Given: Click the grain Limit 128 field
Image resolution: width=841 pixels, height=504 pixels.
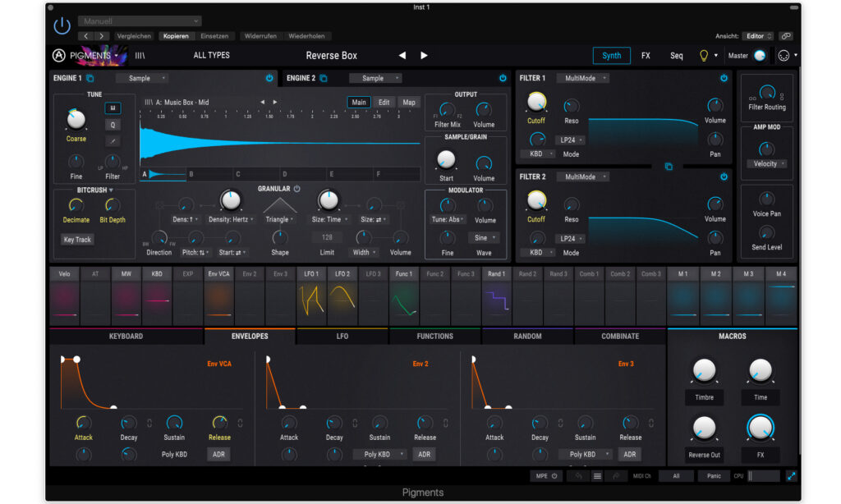Looking at the screenshot, I should point(327,237).
